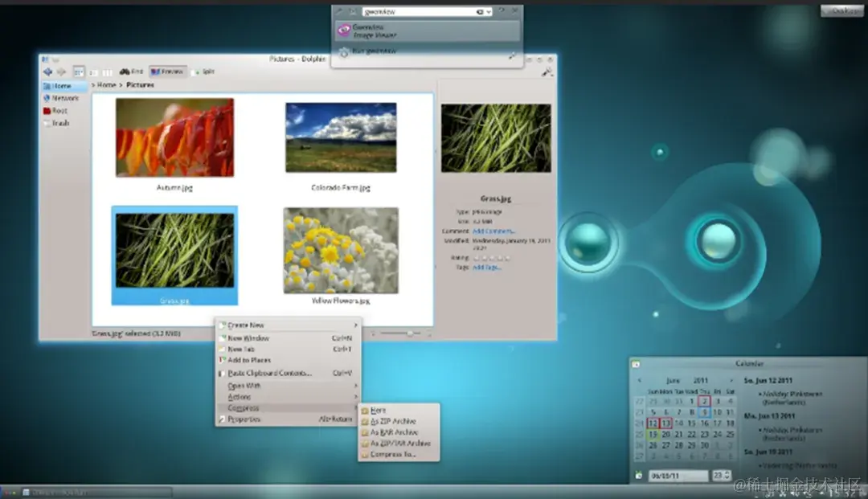868x499 pixels.
Task: Click the Calendar widget icon in header
Action: (x=636, y=364)
